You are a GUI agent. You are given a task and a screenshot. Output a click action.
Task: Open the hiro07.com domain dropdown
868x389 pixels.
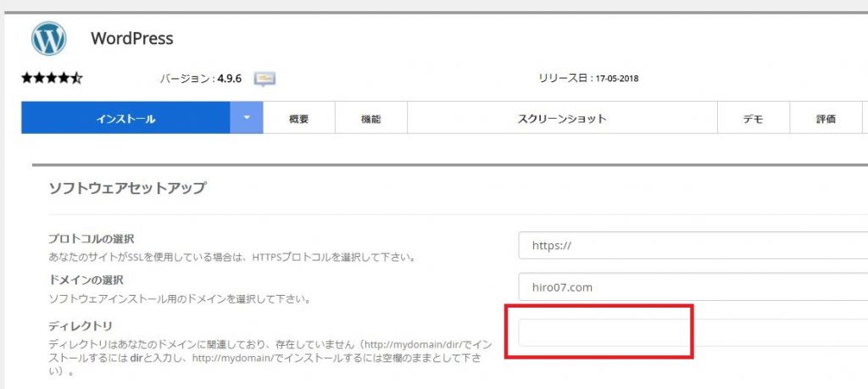(693, 287)
